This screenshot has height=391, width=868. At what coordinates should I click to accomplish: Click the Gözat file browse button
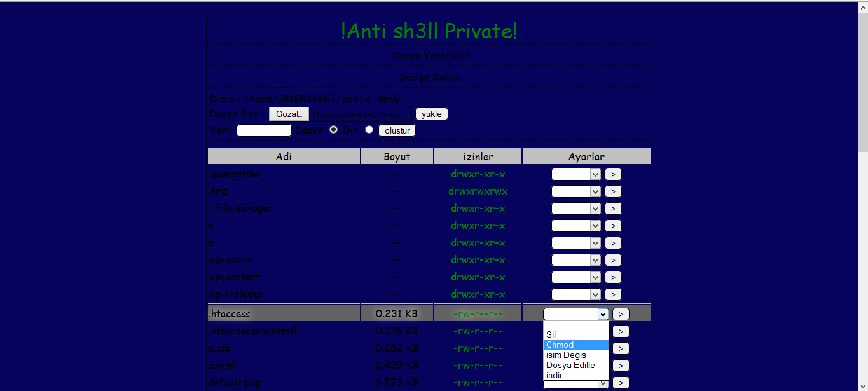289,114
